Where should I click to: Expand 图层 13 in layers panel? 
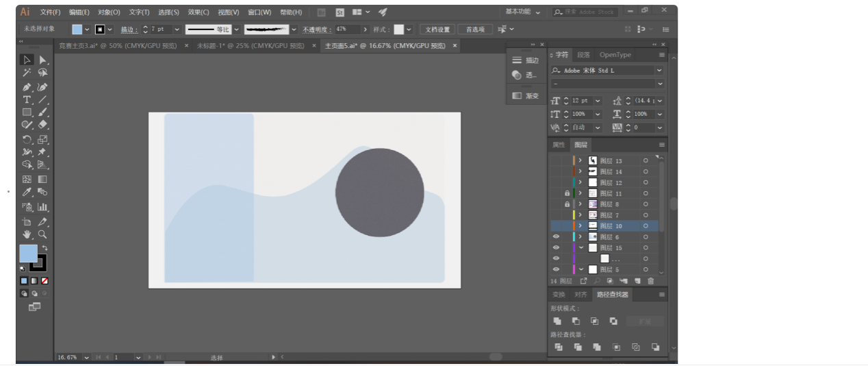(x=580, y=161)
